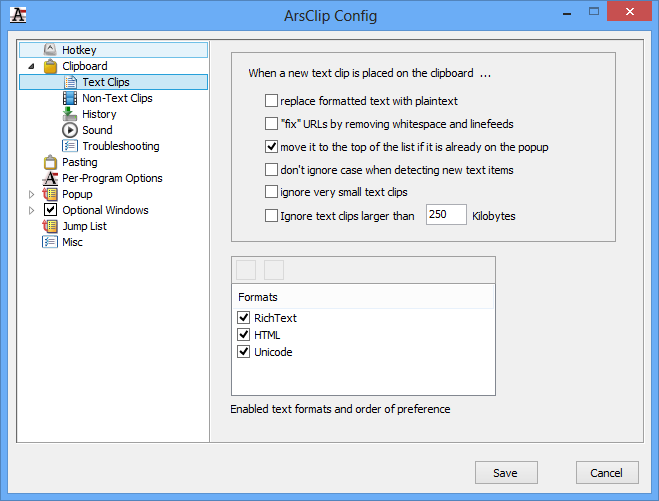The width and height of the screenshot is (659, 501).
Task: Uncheck the HTML format
Action: pos(244,335)
